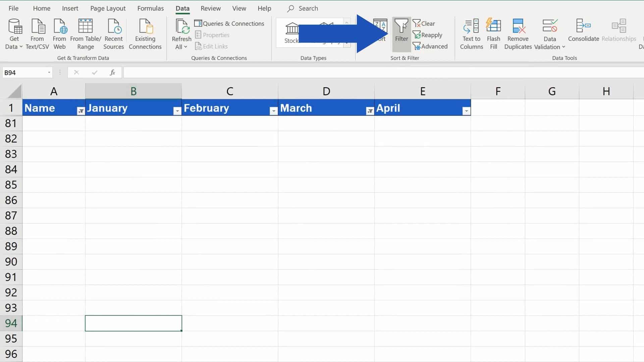Open Remove Duplicates
This screenshot has width=644, height=362.
[518, 34]
